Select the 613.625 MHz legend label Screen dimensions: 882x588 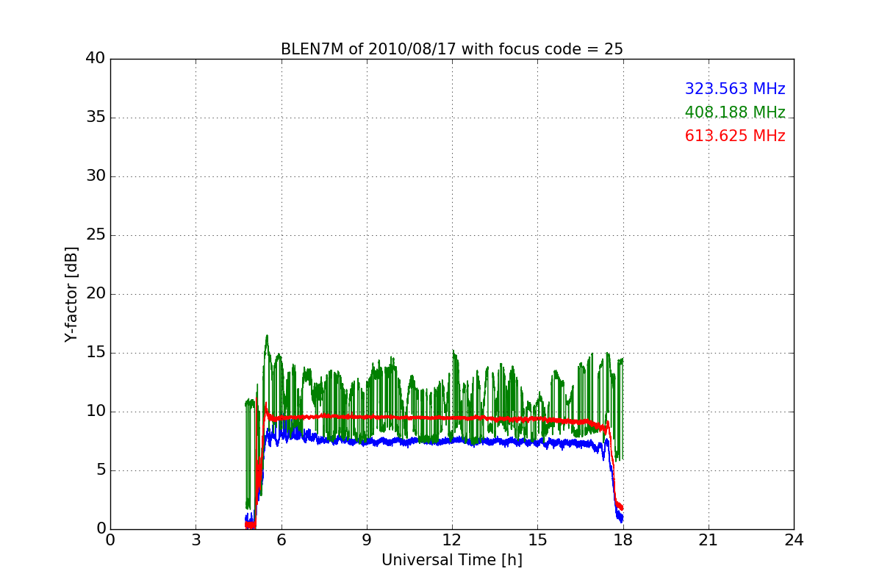click(x=735, y=136)
